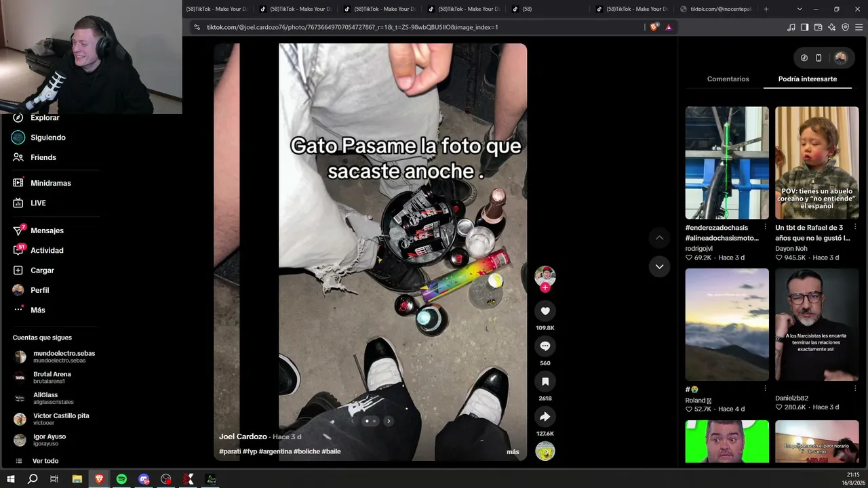Open the tab list dropdown arrow
This screenshot has width=868, height=488.
[800, 9]
